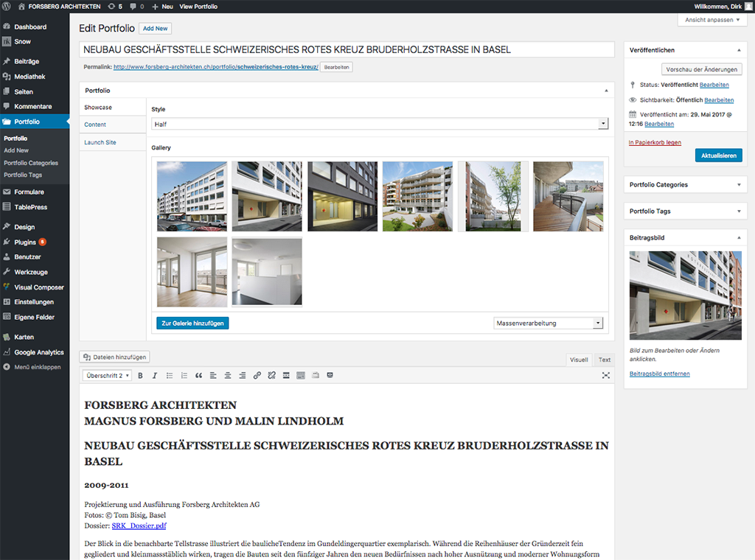Click the Aktualisieren button

point(718,155)
